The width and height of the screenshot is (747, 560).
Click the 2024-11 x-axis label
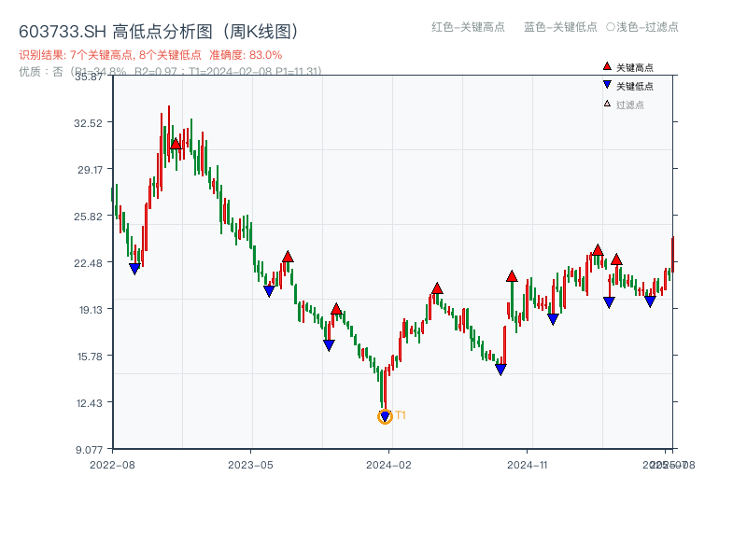pyautogui.click(x=527, y=465)
